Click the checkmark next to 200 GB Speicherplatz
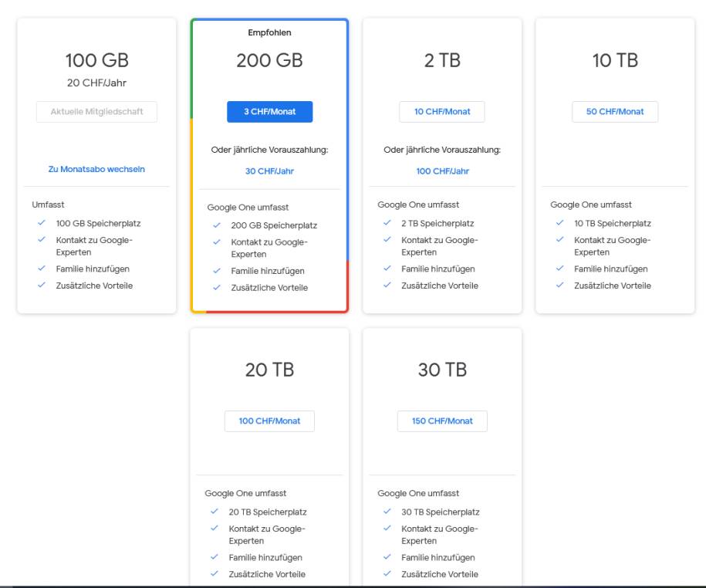 click(217, 225)
